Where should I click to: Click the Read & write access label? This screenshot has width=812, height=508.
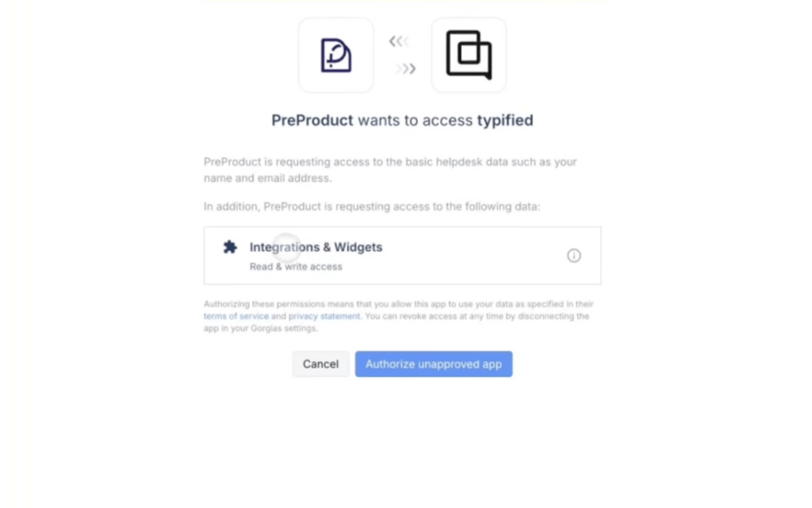click(x=296, y=267)
